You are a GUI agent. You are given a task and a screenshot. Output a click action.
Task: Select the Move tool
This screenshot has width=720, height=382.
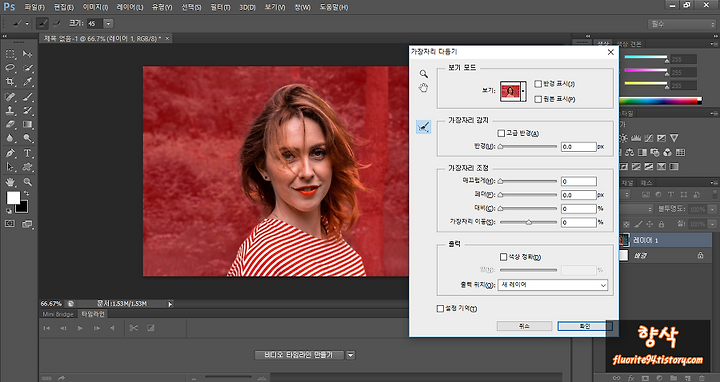(28, 54)
